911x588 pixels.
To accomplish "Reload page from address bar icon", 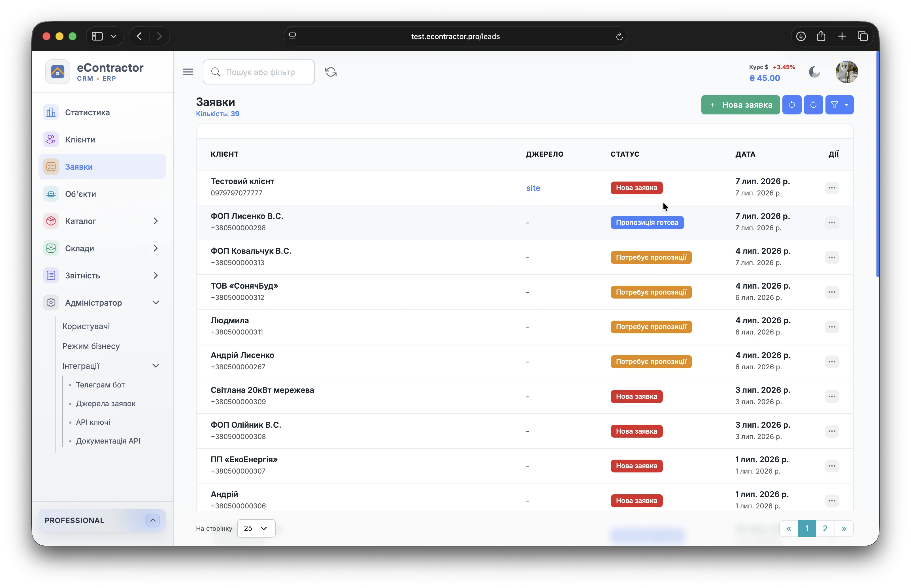I will tap(619, 36).
